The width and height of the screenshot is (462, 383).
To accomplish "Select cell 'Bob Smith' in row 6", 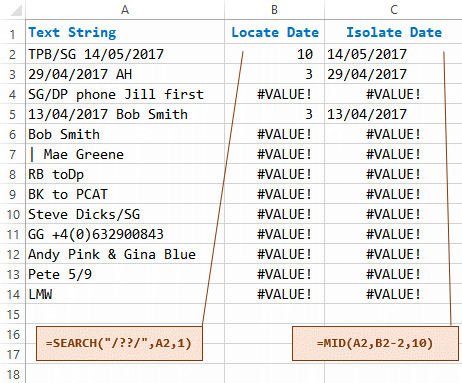I will point(125,134).
